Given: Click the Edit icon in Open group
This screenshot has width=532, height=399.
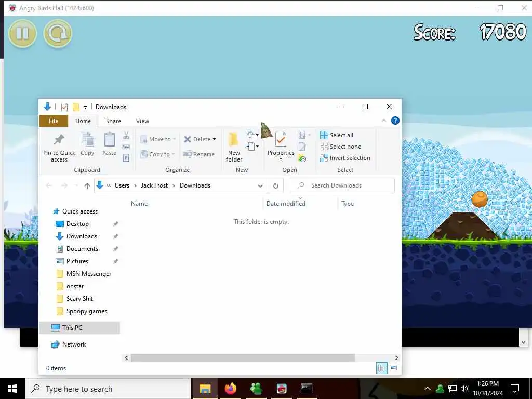Looking at the screenshot, I should tap(302, 147).
